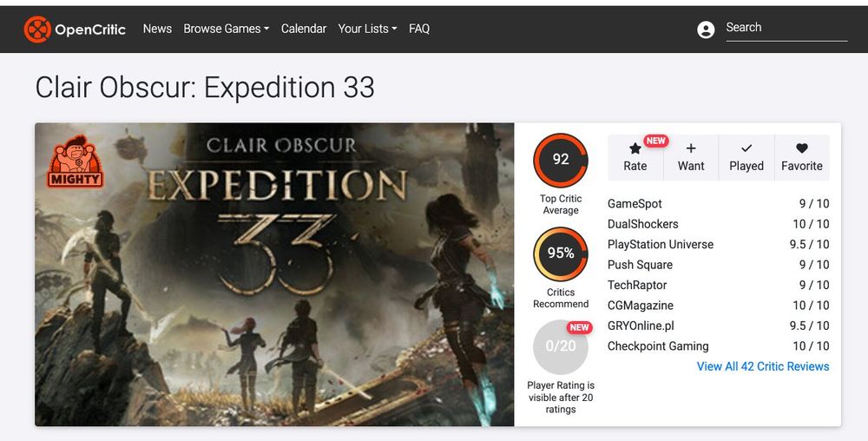Open the News menu item
Screen dimensions: 868x441
point(157,29)
